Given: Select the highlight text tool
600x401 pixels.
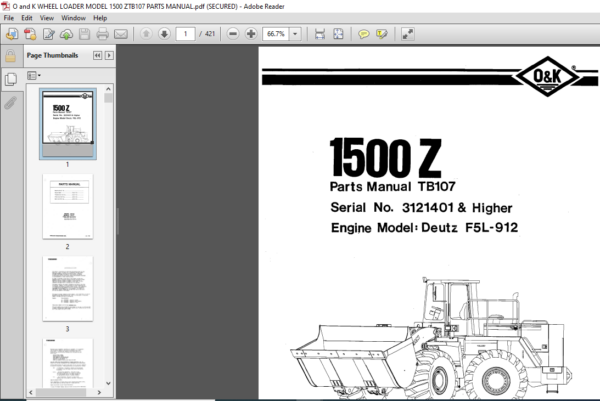Looking at the screenshot, I should tap(382, 34).
